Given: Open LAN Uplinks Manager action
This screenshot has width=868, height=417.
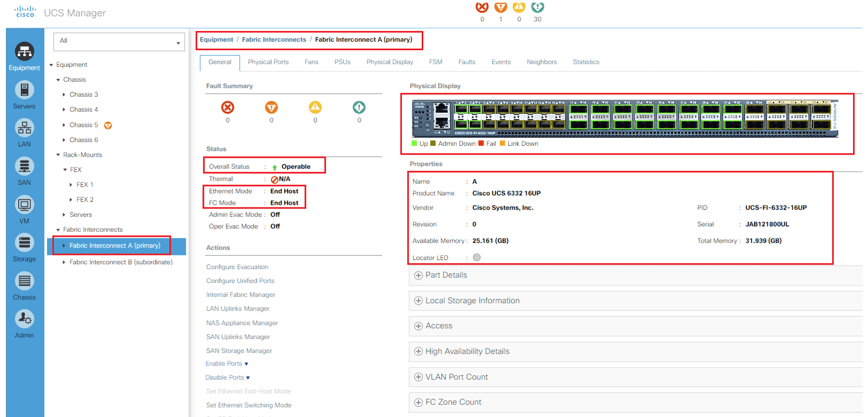Looking at the screenshot, I should 238,308.
